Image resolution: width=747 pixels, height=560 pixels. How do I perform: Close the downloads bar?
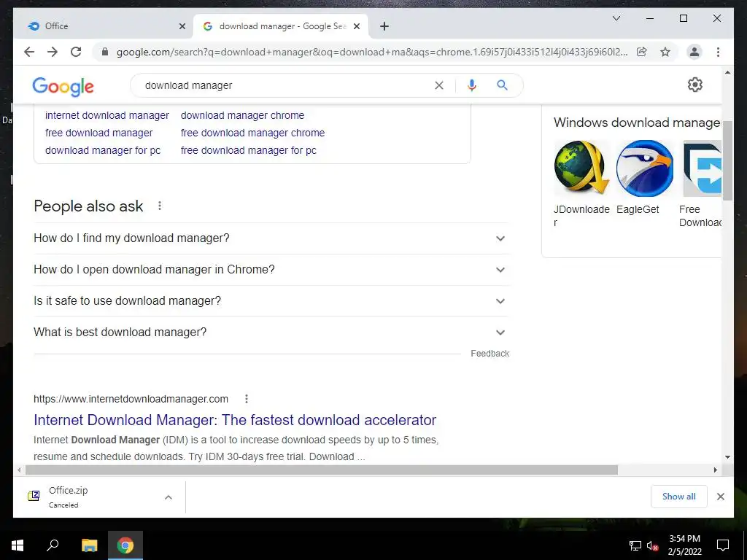(720, 497)
